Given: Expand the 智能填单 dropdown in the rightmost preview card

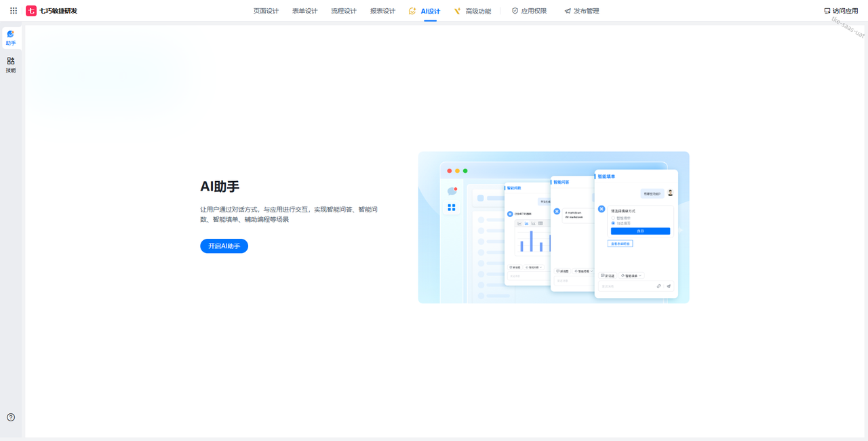Looking at the screenshot, I should click(631, 275).
